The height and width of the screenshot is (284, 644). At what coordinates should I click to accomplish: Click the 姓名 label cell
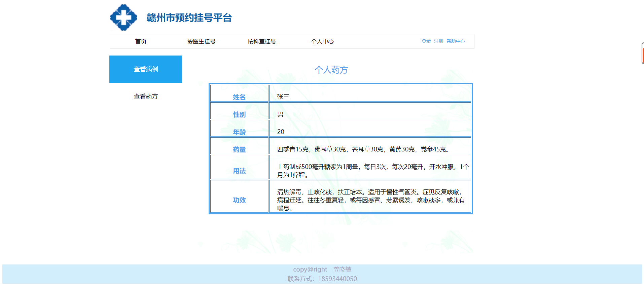point(239,93)
